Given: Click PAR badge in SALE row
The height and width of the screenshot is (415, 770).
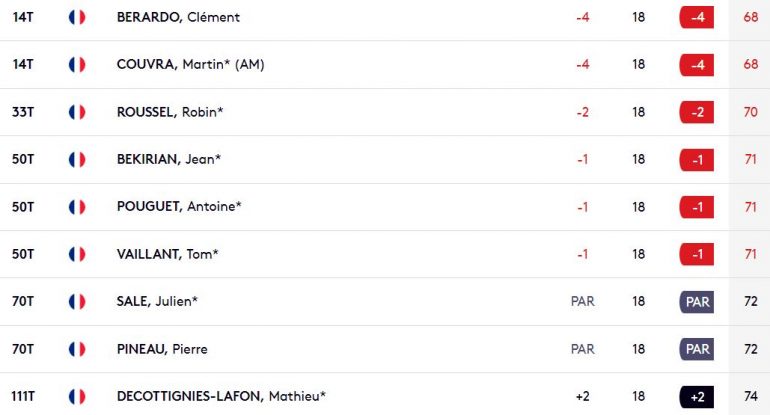Looking at the screenshot, I should click(697, 302).
